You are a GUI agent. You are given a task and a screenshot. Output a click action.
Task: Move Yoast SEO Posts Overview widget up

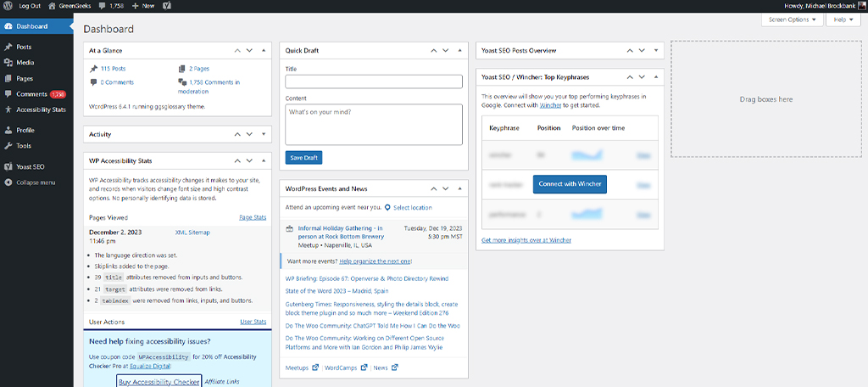[630, 50]
